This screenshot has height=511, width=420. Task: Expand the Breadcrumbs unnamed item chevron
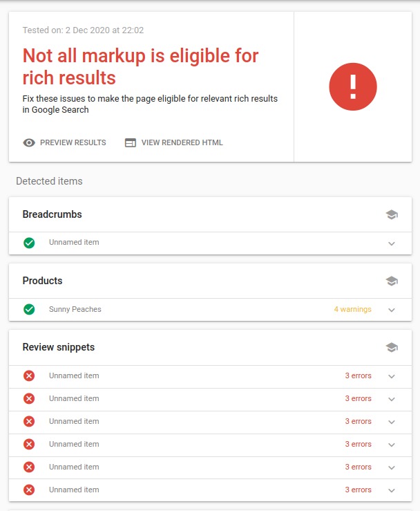pos(392,244)
